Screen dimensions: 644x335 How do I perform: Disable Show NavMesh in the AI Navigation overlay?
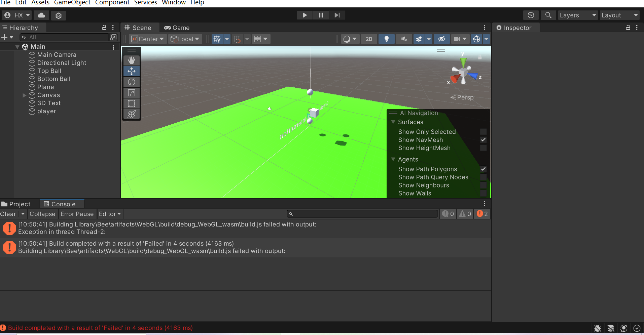pos(483,140)
